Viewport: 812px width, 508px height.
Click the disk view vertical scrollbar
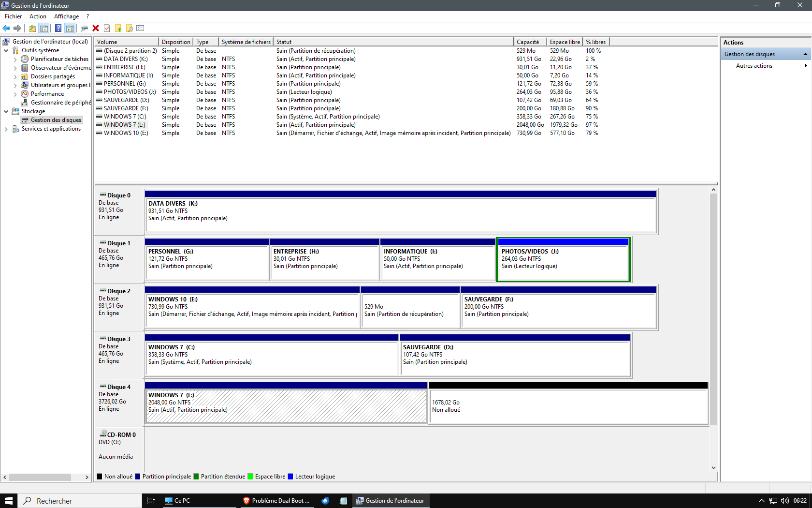(x=713, y=310)
